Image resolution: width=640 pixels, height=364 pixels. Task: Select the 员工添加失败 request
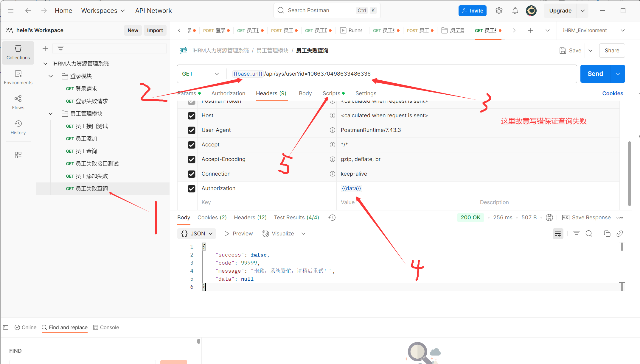(x=91, y=176)
